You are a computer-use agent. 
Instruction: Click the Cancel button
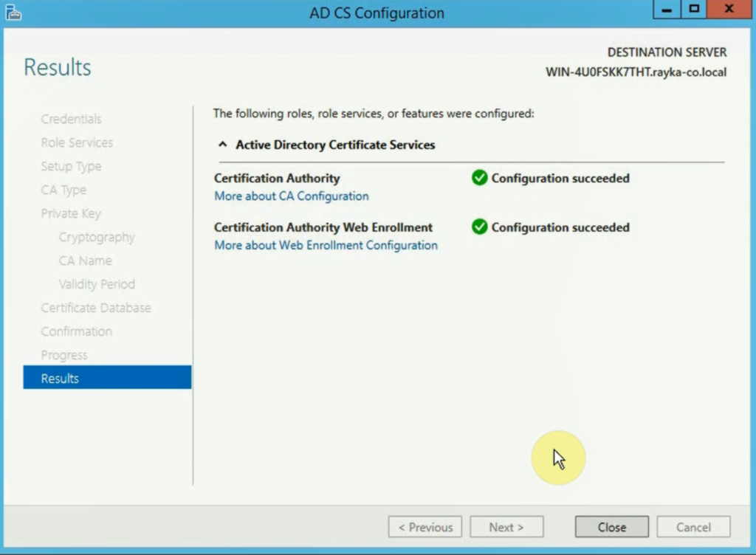coord(693,527)
